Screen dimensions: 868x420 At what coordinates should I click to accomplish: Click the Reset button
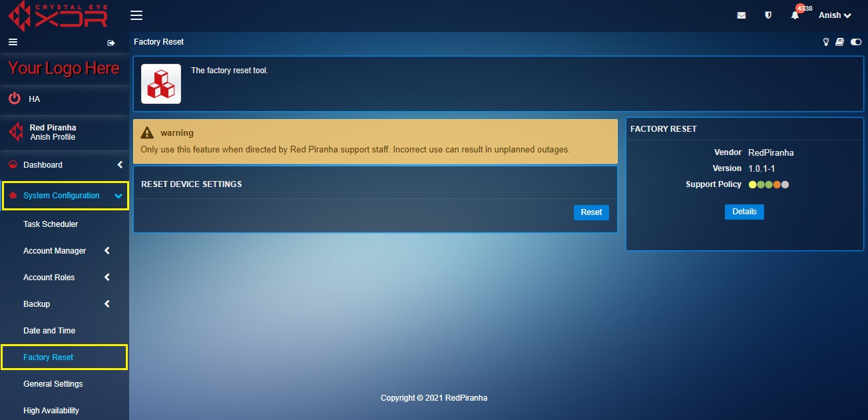pyautogui.click(x=591, y=212)
